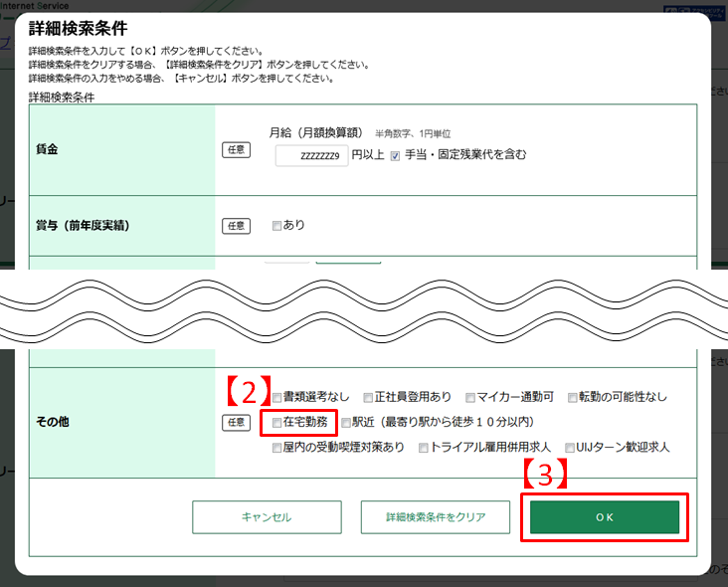Check UIJターン歓迎求人 option
The width and height of the screenshot is (728, 587).
coord(570,448)
